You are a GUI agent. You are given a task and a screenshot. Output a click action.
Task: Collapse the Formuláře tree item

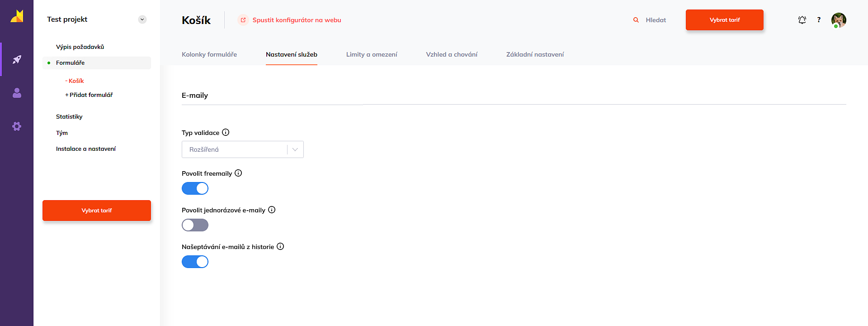pos(70,63)
